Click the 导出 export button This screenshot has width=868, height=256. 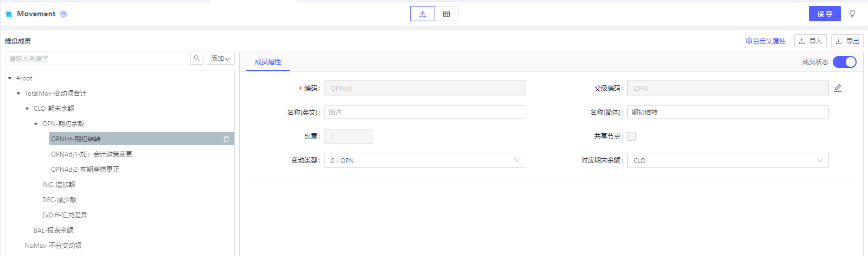click(847, 41)
